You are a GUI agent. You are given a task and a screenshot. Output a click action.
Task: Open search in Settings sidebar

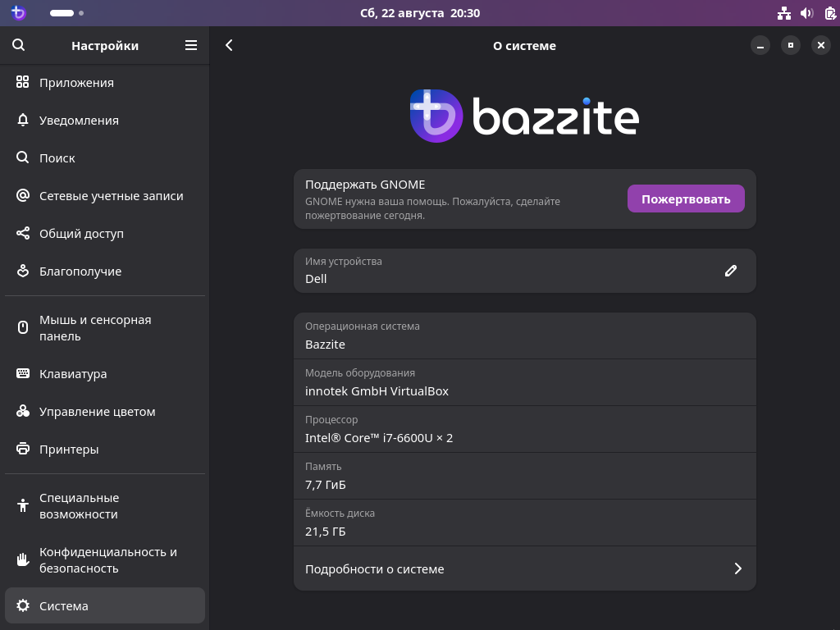(18, 45)
